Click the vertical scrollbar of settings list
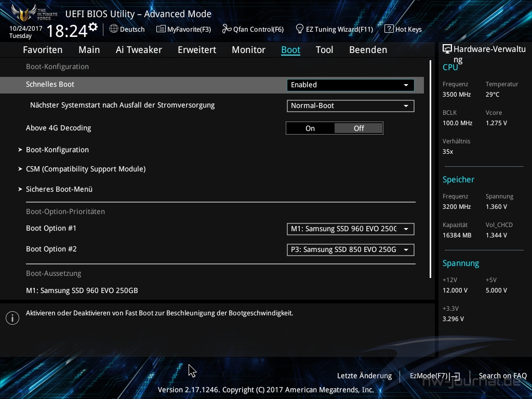Viewport: 532px width, 399px height. (430, 169)
